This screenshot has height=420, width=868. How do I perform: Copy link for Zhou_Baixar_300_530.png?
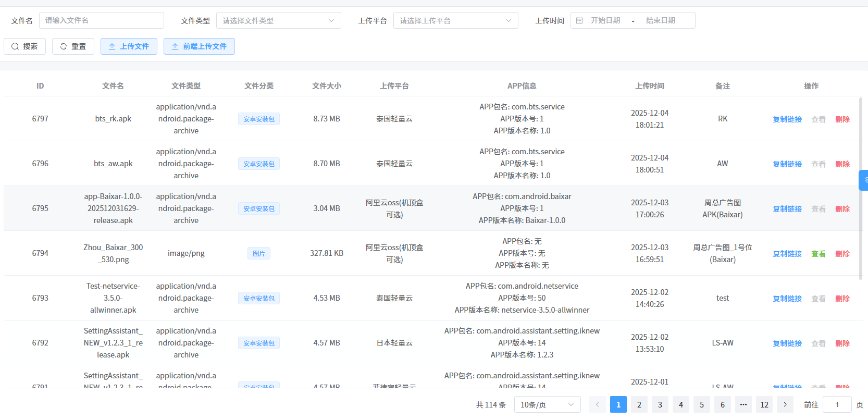(787, 254)
